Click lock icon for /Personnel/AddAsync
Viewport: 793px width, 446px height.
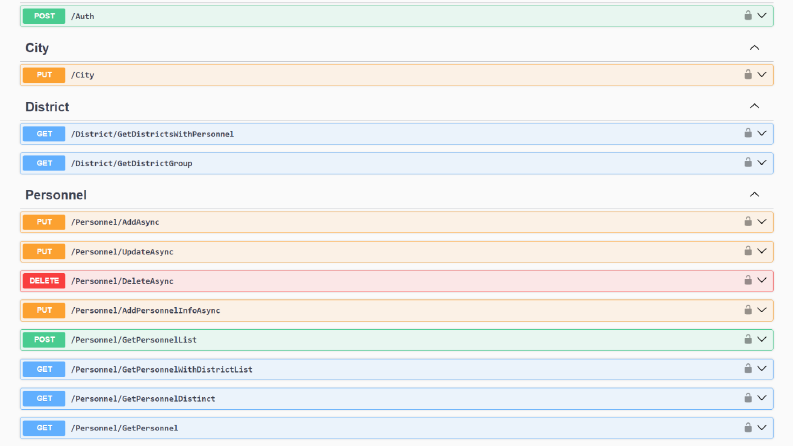[x=748, y=221]
